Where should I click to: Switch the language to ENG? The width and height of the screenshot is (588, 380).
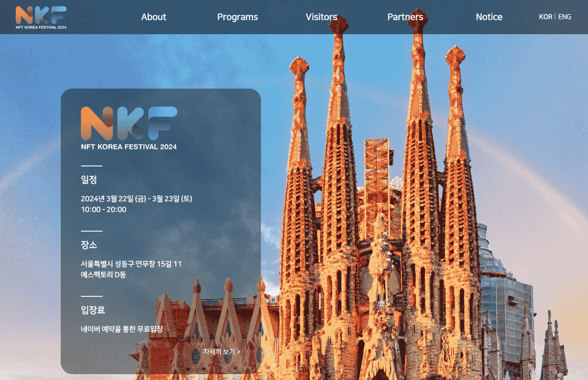565,17
